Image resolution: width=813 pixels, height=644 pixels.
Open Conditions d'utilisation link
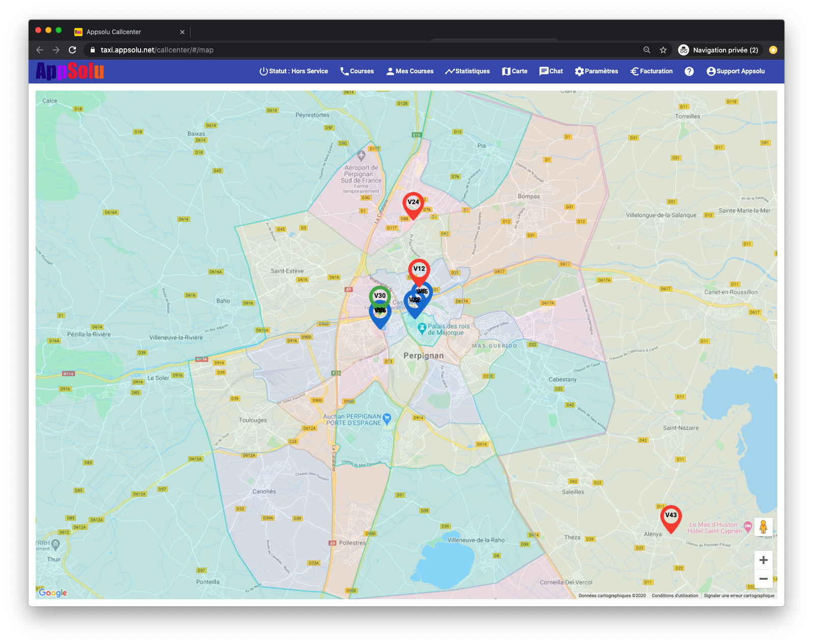tap(675, 596)
